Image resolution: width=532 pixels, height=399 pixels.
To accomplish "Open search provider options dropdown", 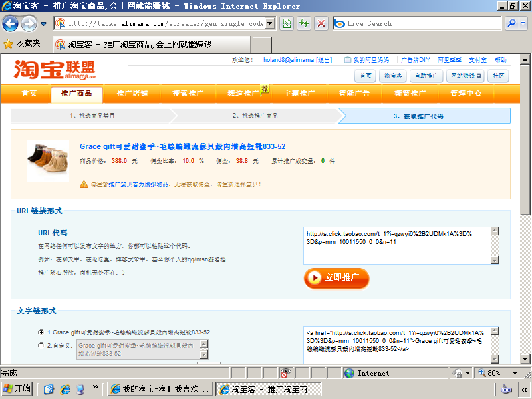I will coord(523,23).
